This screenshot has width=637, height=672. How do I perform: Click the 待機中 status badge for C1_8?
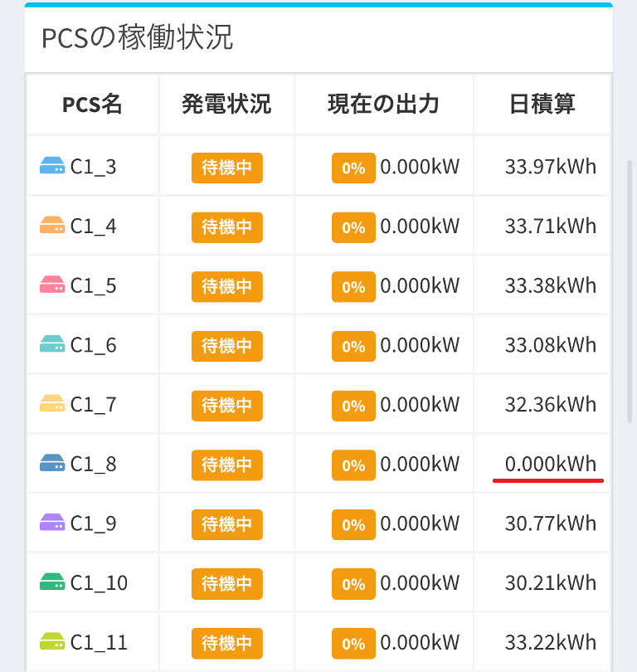tap(227, 465)
